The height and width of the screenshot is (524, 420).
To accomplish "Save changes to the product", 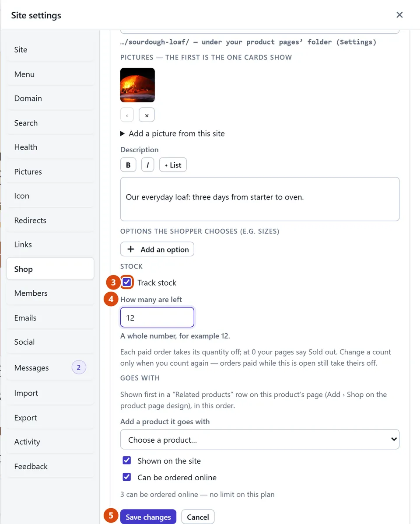I will click(x=148, y=517).
